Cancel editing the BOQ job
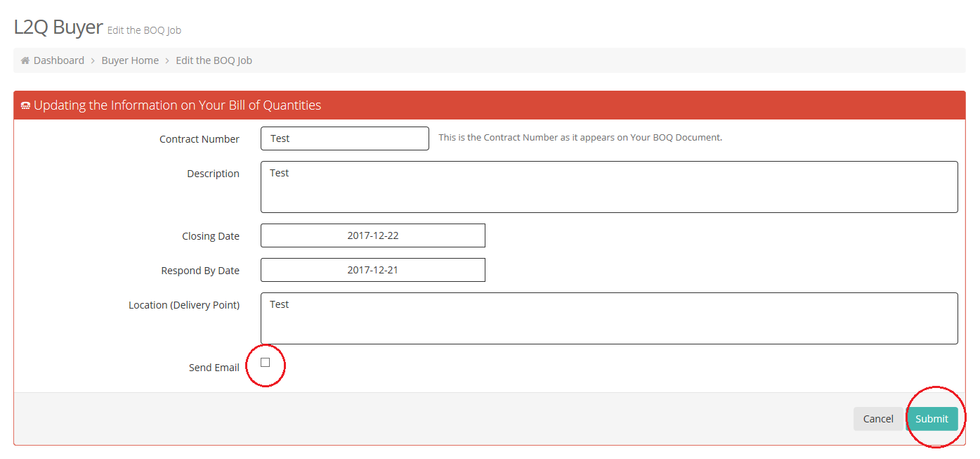This screenshot has width=980, height=459. (x=878, y=419)
